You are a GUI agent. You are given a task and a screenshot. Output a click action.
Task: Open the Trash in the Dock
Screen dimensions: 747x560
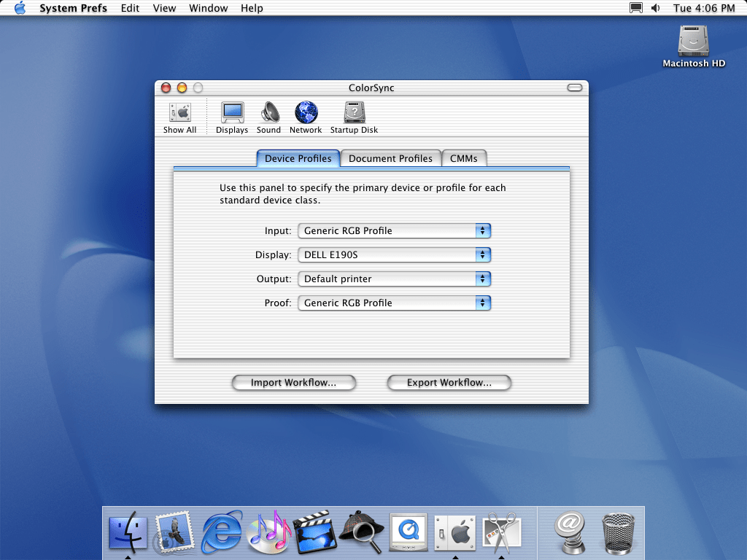click(x=619, y=531)
